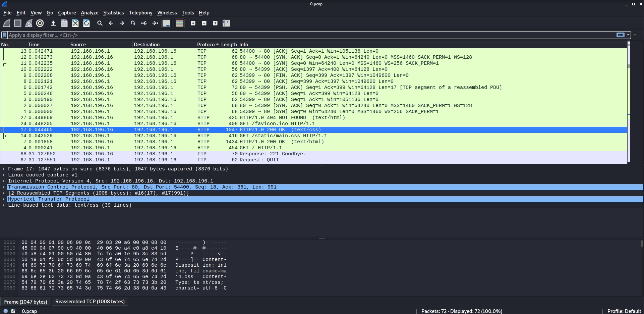Reload the capture file icon
Screen dimensions: 644x314
click(x=86, y=23)
